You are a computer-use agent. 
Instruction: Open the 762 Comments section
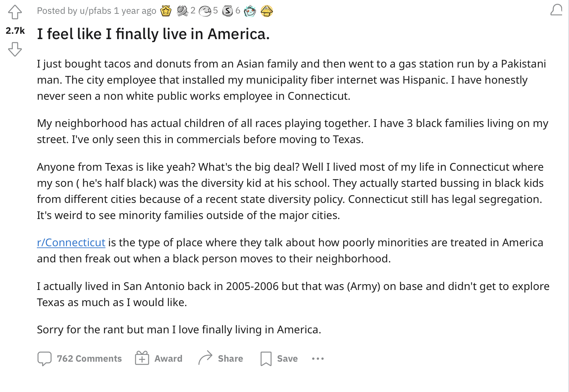click(89, 359)
